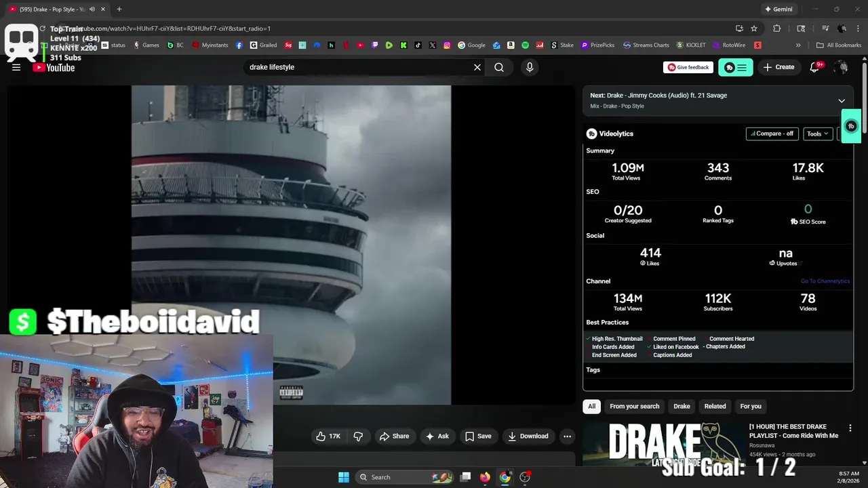Open the account avatar menu
868x488 pixels.
pos(842,67)
